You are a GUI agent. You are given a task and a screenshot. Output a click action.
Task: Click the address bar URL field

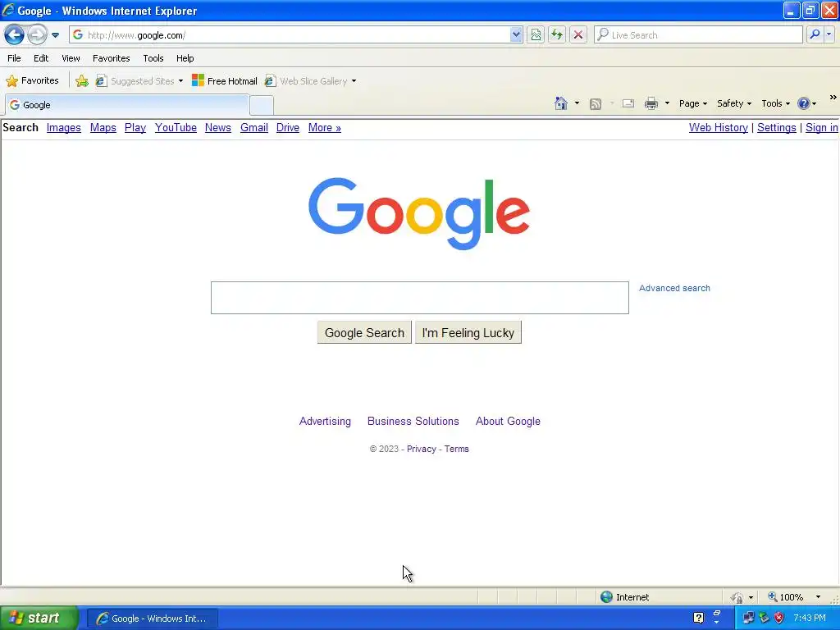coord(297,34)
